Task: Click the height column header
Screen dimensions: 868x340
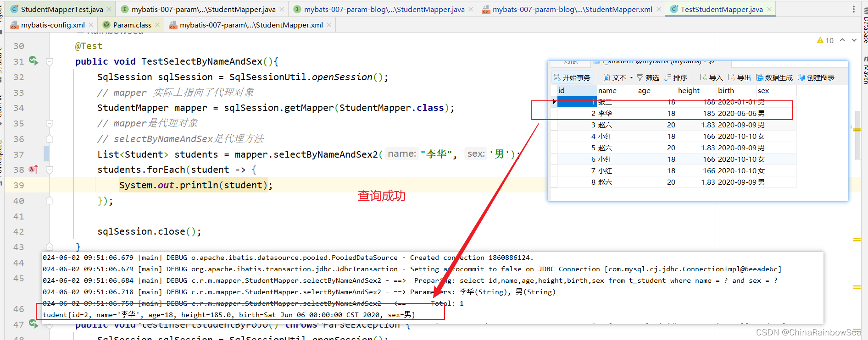Action: (x=696, y=90)
